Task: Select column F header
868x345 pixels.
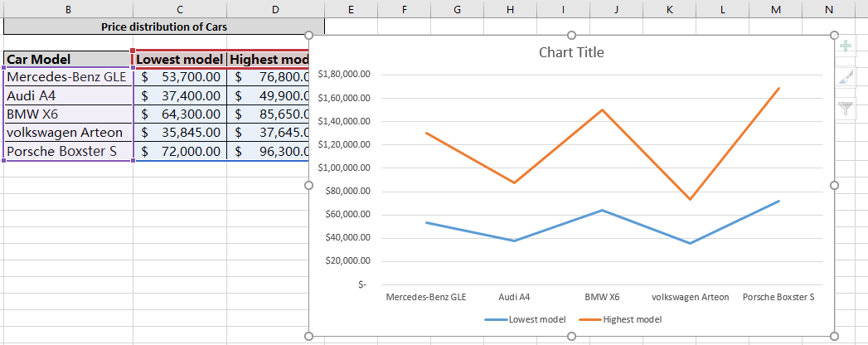Action: coord(404,9)
